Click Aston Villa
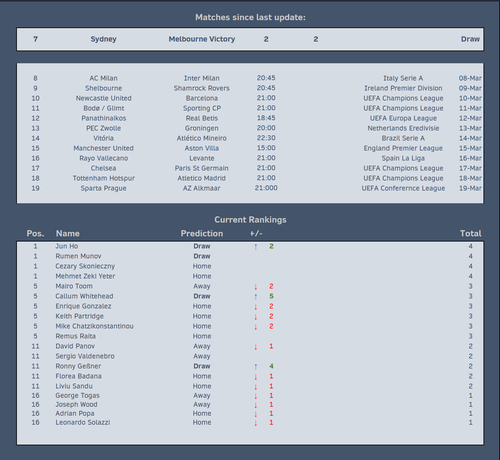The width and height of the screenshot is (500, 460). [202, 148]
